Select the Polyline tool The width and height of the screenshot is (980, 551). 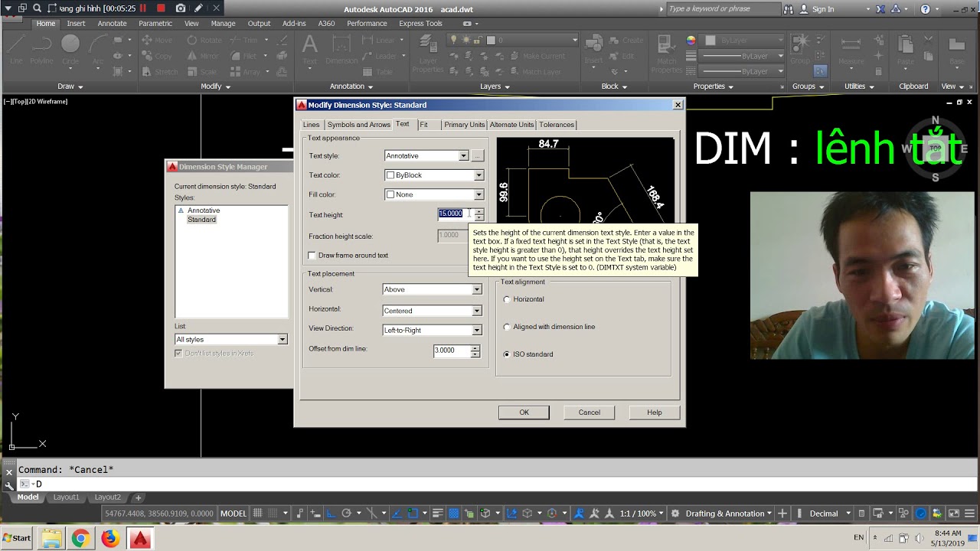click(42, 50)
